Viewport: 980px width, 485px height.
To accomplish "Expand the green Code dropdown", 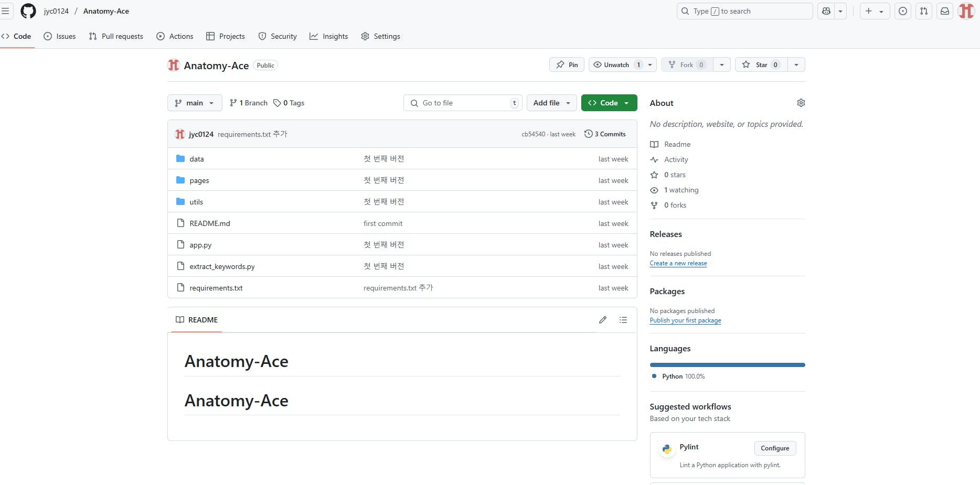I will [609, 103].
